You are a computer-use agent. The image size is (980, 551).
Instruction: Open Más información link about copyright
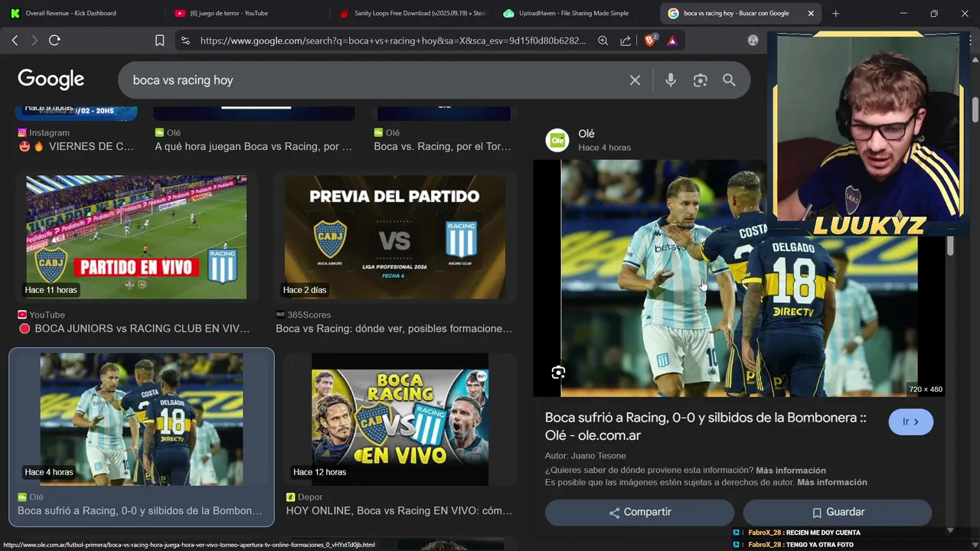coord(832,482)
